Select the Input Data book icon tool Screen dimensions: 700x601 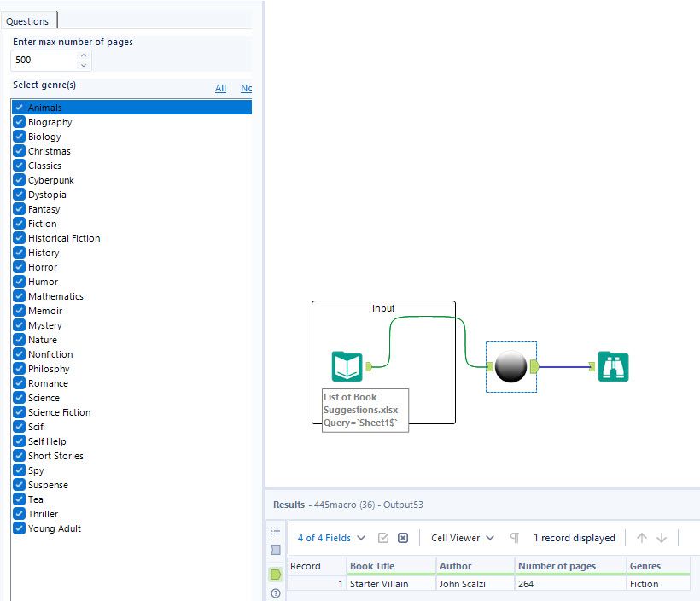click(347, 366)
